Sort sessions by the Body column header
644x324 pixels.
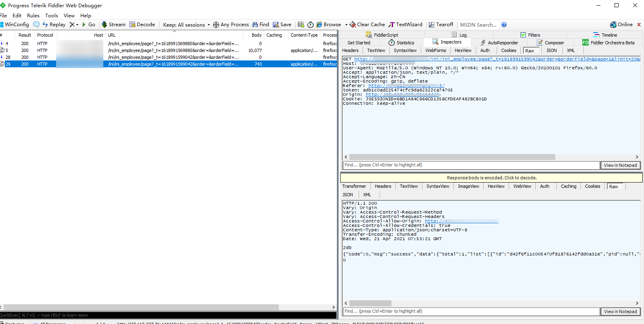253,35
